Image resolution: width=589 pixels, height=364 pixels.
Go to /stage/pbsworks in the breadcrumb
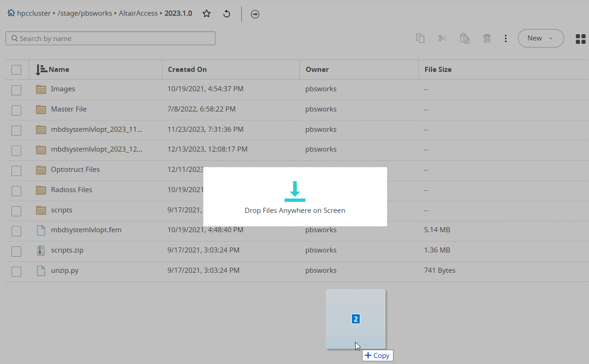click(x=85, y=13)
